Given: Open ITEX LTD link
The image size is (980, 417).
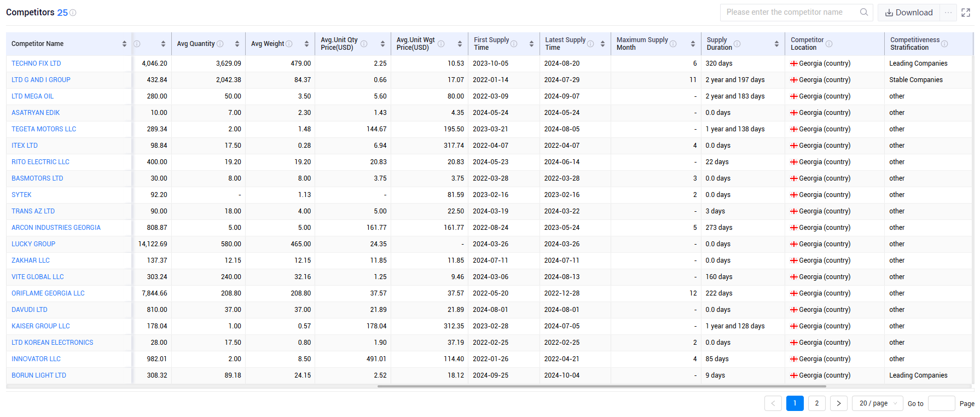Looking at the screenshot, I should pyautogui.click(x=25, y=146).
